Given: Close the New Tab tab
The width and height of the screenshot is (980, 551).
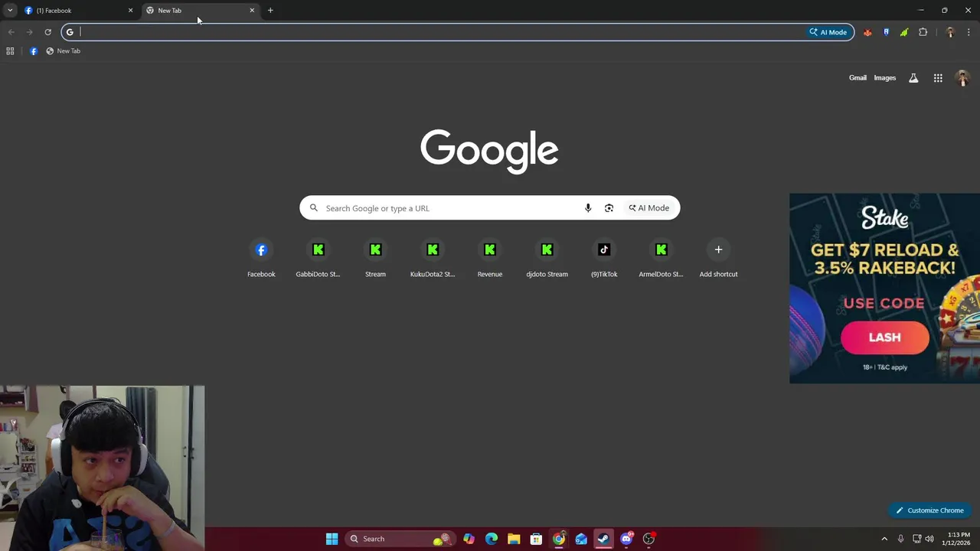Looking at the screenshot, I should click(x=252, y=11).
